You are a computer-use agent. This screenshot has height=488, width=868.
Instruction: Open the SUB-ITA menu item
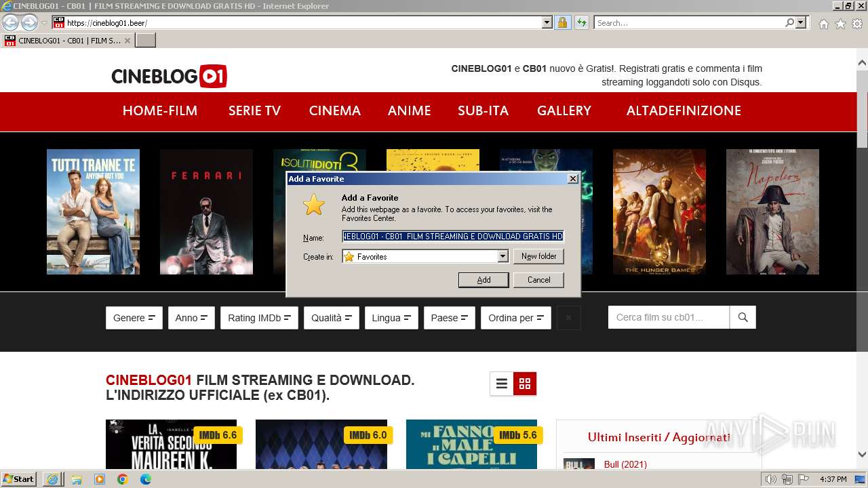483,110
